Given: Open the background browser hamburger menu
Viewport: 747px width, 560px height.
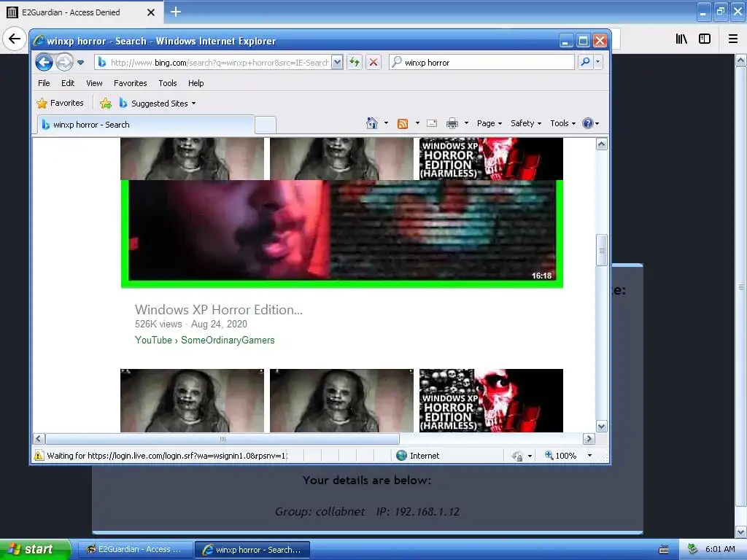Looking at the screenshot, I should point(733,39).
